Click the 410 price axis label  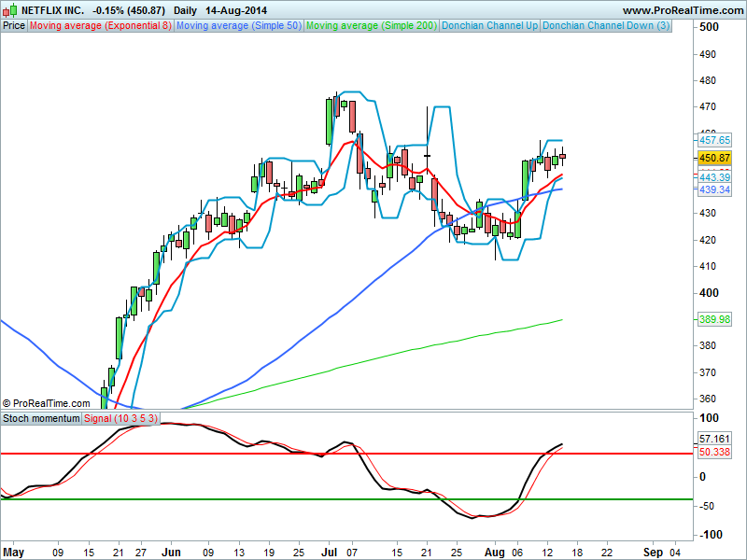pos(708,266)
